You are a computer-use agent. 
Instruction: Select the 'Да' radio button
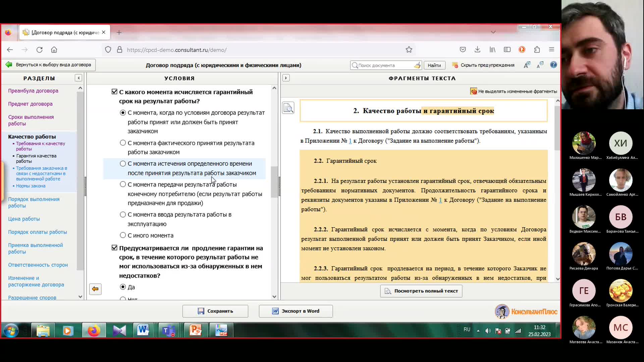click(123, 287)
